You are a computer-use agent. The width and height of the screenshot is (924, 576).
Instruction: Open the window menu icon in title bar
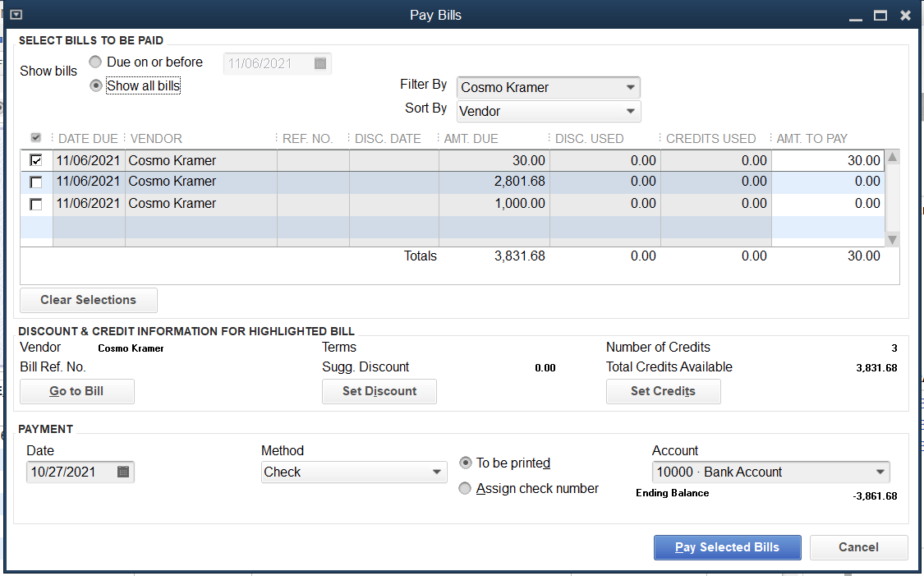(16, 15)
